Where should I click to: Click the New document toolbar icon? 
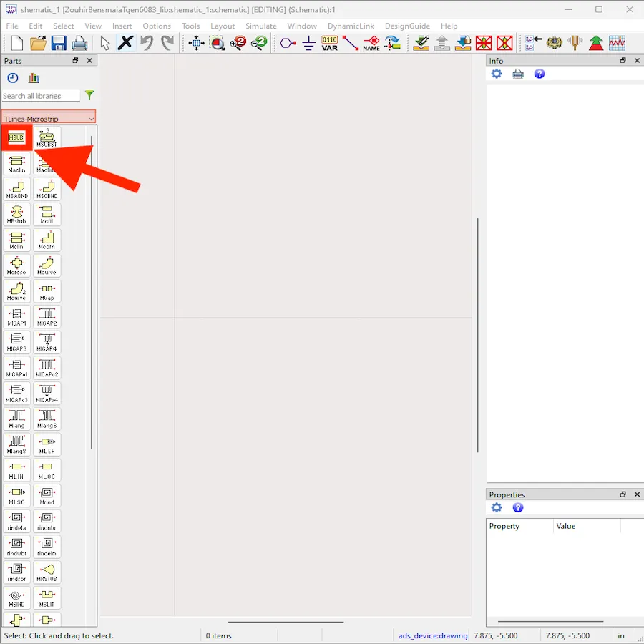point(17,43)
